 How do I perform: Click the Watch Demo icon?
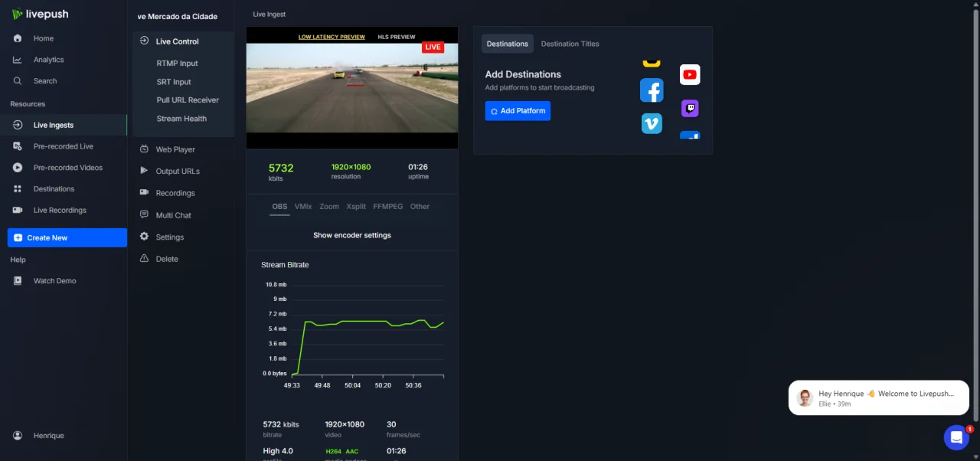tap(18, 281)
